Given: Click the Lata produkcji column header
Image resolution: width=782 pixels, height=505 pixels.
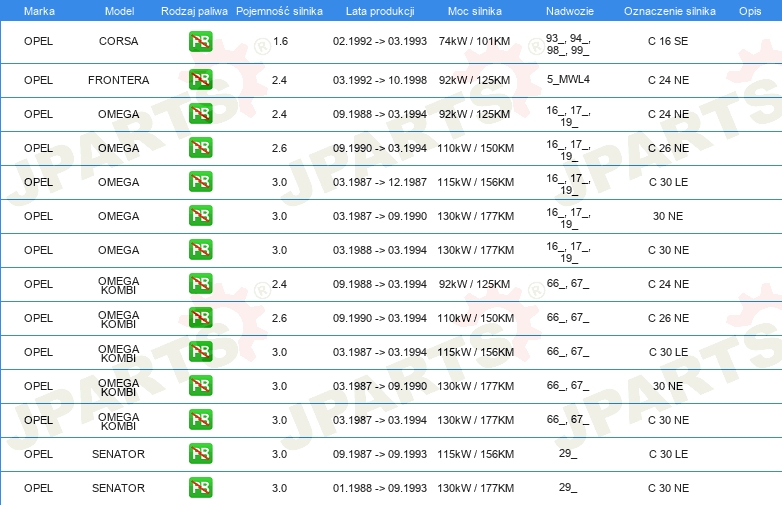Looking at the screenshot, I should coord(380,11).
